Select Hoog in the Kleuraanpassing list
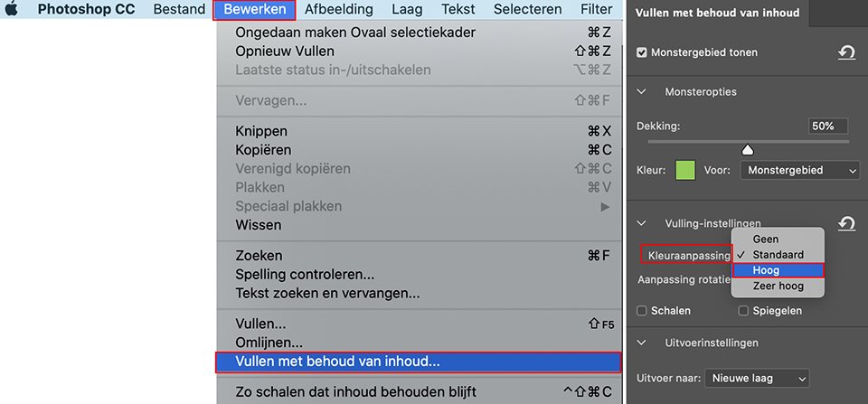868x404 pixels. click(x=778, y=270)
